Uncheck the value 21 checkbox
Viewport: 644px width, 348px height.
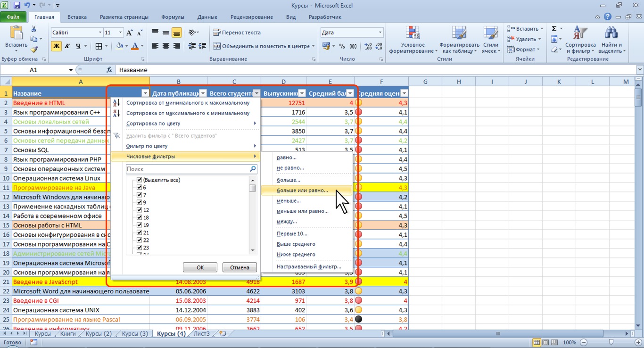click(139, 232)
